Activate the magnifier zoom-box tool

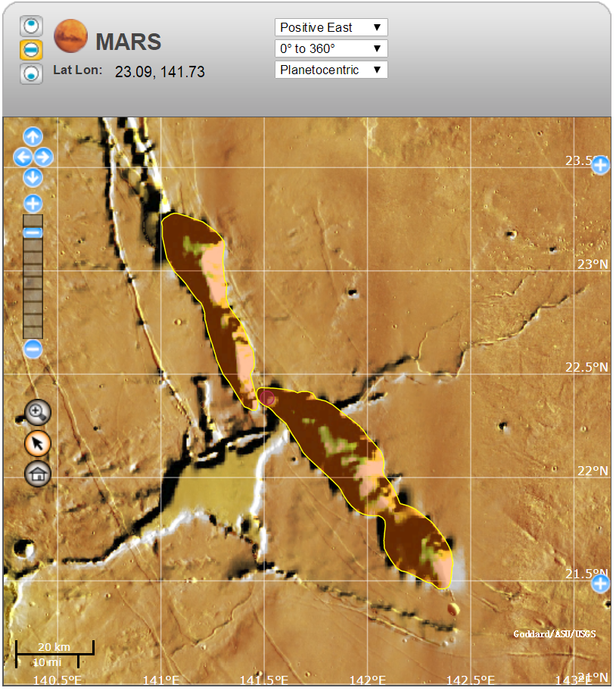tap(38, 412)
